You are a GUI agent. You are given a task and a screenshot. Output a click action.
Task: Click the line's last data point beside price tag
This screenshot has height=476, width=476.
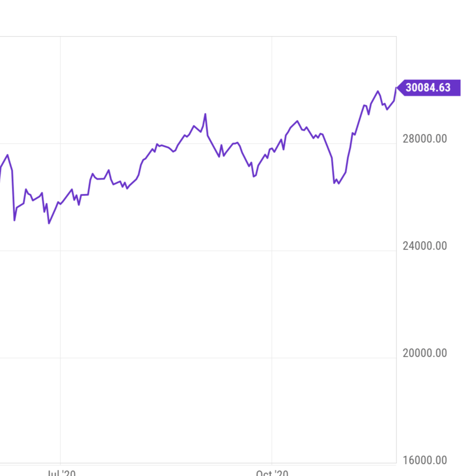pyautogui.click(x=396, y=88)
